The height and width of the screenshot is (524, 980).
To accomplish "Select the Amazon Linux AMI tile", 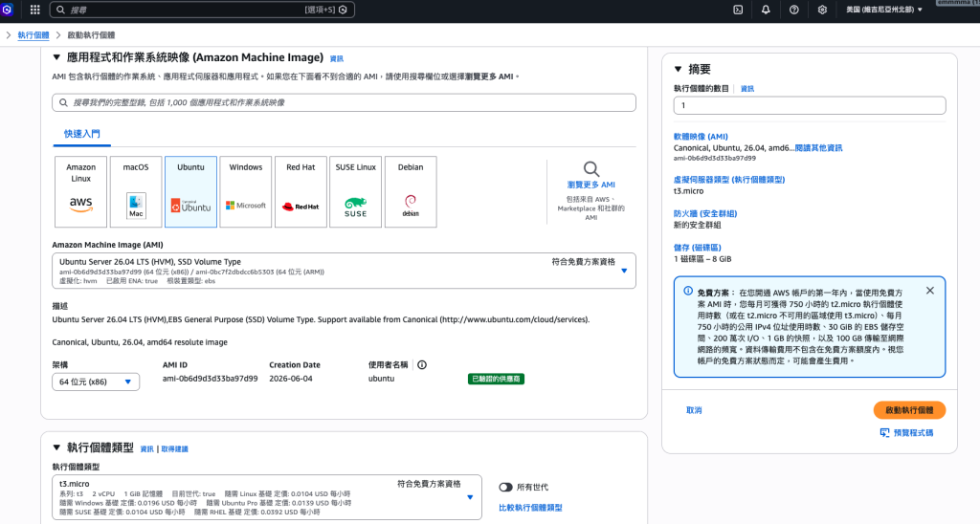I will (x=80, y=192).
